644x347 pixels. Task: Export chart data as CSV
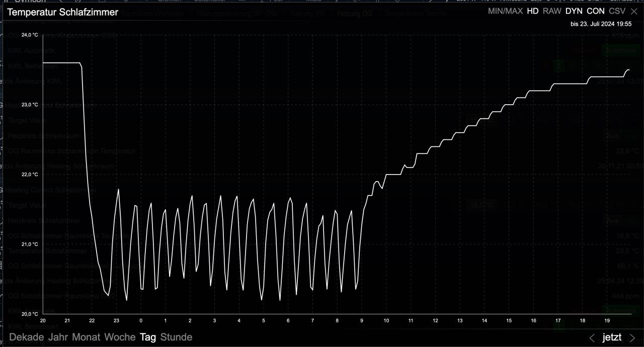pos(617,11)
